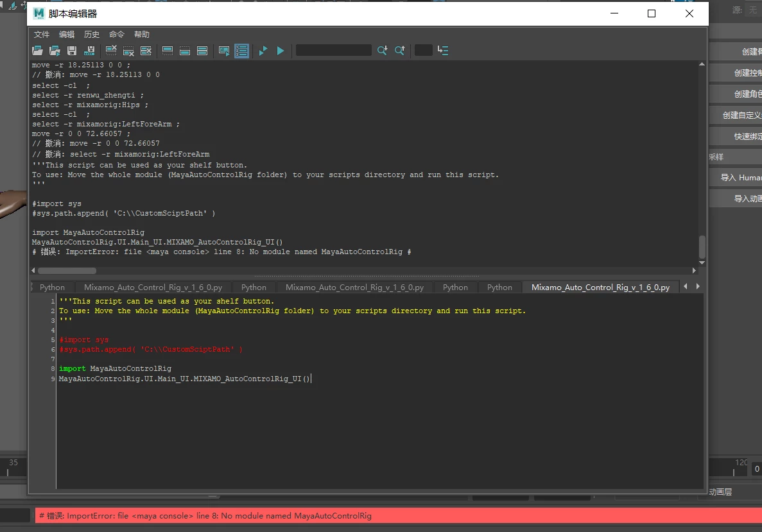Click the Clear History icon
Image resolution: width=762 pixels, height=532 pixels.
tap(111, 50)
